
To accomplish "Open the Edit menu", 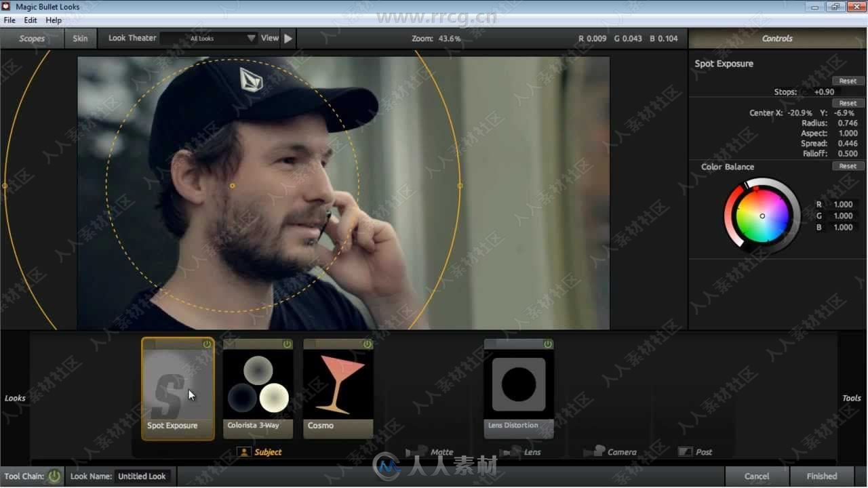I will [31, 20].
